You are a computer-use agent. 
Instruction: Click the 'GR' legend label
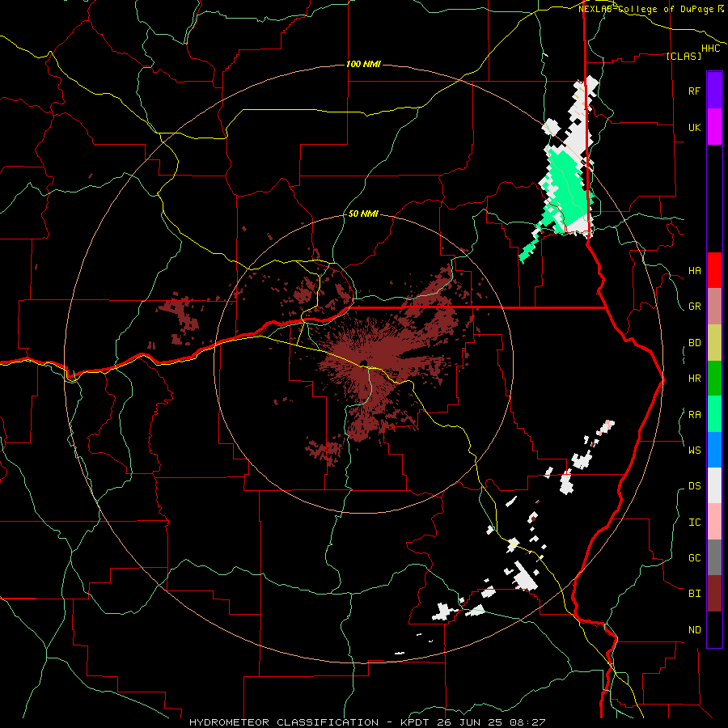(x=694, y=307)
